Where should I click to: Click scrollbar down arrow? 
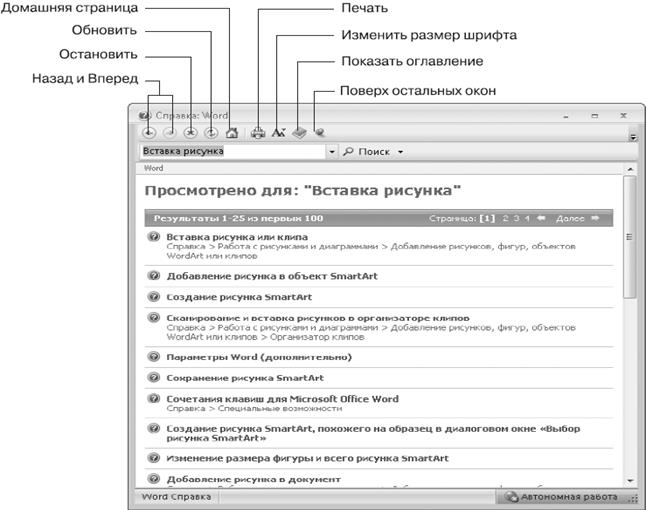click(630, 480)
